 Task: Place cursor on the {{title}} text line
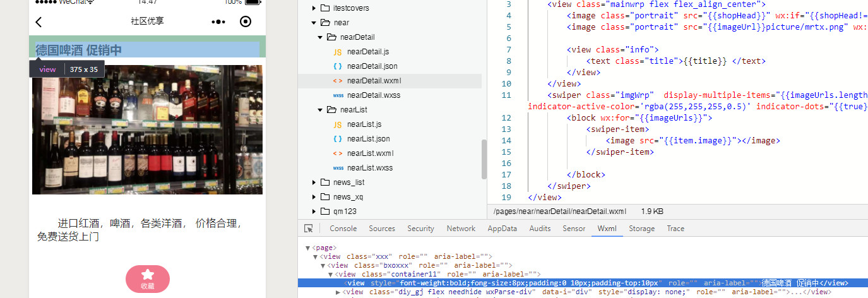click(x=675, y=61)
